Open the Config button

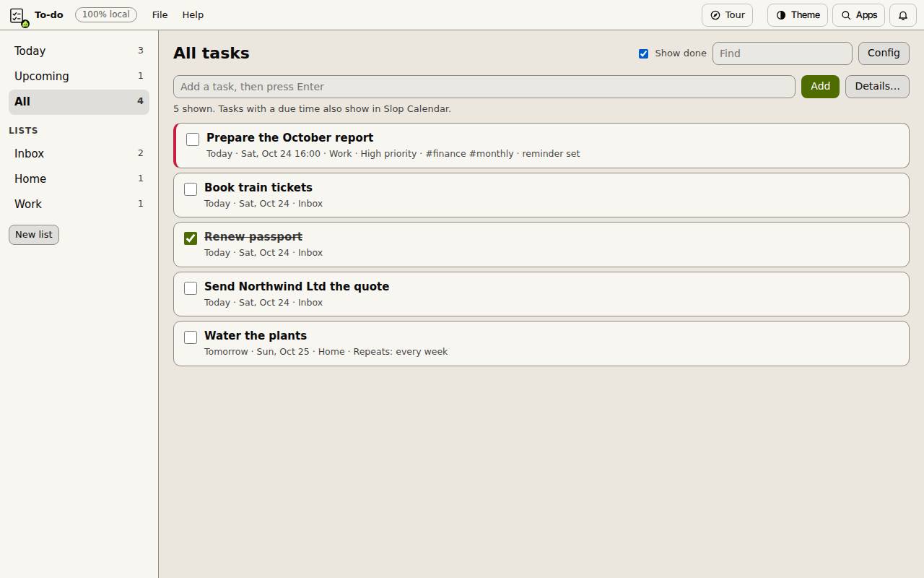(884, 53)
